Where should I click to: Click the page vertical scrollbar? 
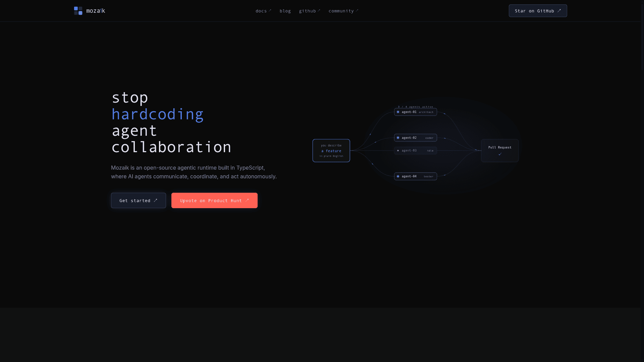(x=642, y=181)
